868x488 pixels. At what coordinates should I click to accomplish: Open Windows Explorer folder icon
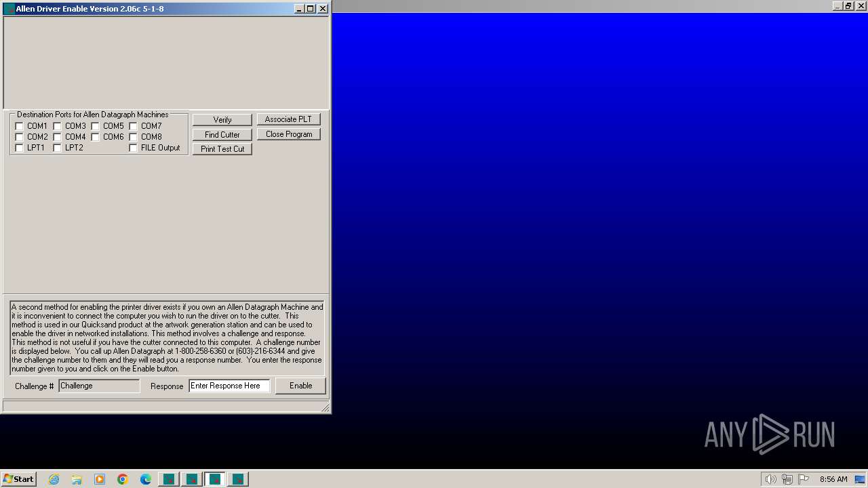77,479
